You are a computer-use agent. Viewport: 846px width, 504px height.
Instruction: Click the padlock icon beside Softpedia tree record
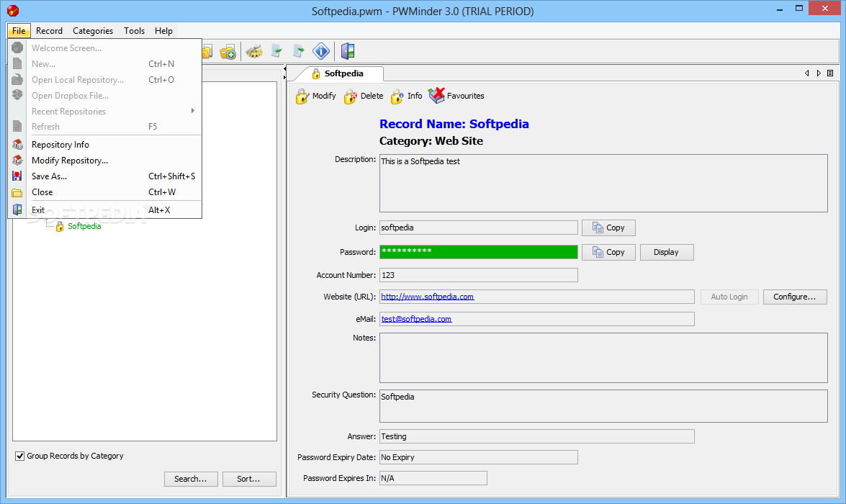pos(60,227)
